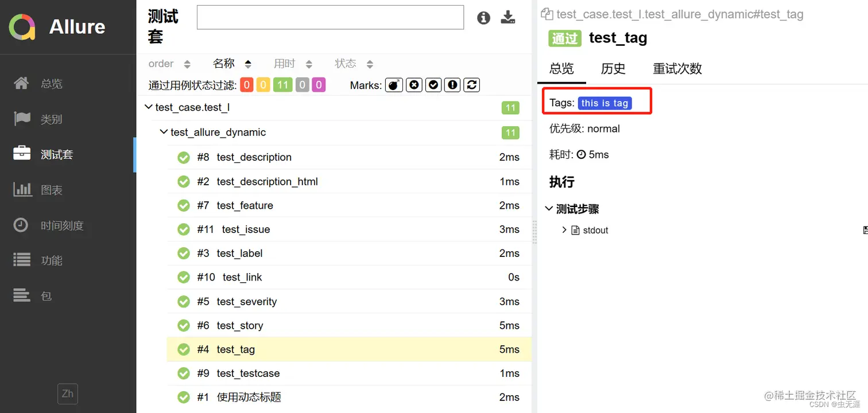Toggle the green passed filter showing 11
Image resolution: width=868 pixels, height=413 pixels.
pos(282,85)
